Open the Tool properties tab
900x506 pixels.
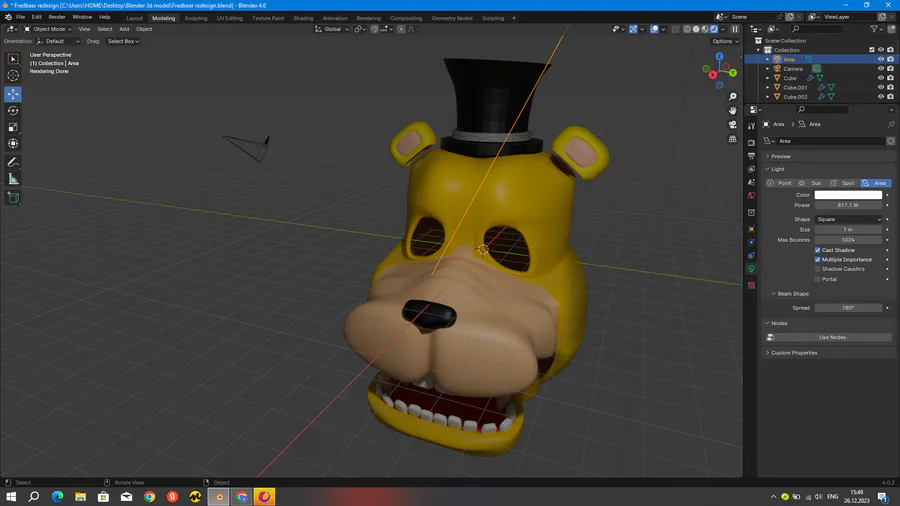pyautogui.click(x=751, y=126)
